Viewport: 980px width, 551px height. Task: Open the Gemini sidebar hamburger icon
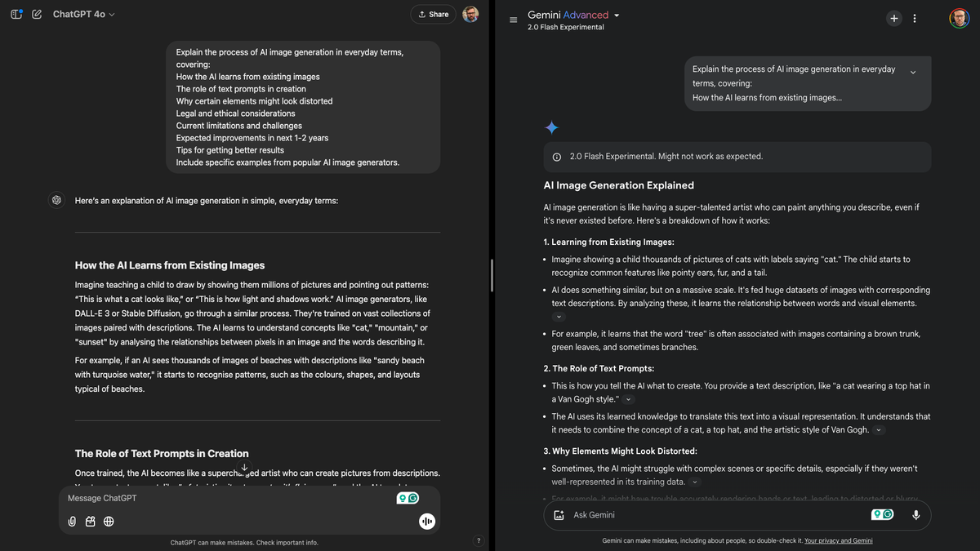tap(513, 18)
